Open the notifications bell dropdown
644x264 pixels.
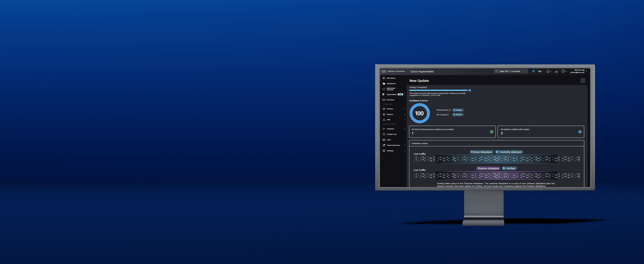point(548,71)
